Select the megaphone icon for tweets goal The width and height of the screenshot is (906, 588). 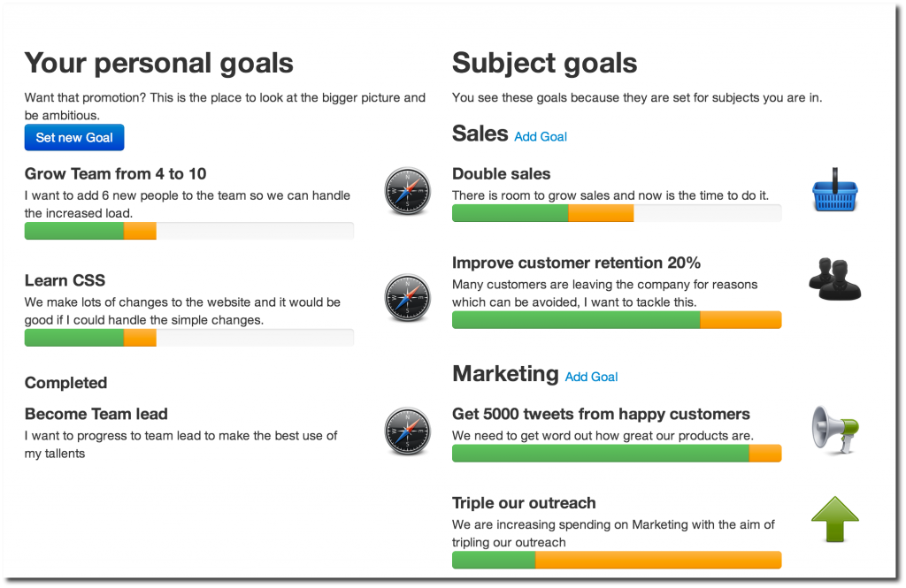coord(835,430)
